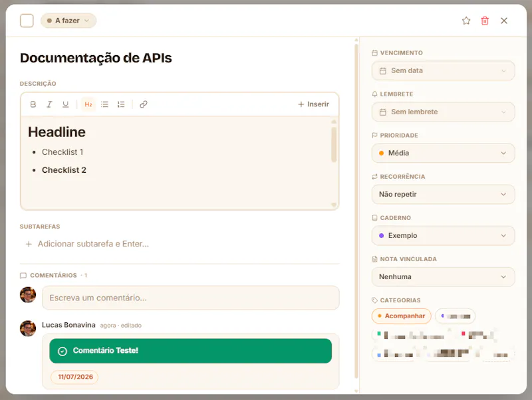This screenshot has width=532, height=400.
Task: Click the 'agora · editado' timestamp
Action: 121,326
